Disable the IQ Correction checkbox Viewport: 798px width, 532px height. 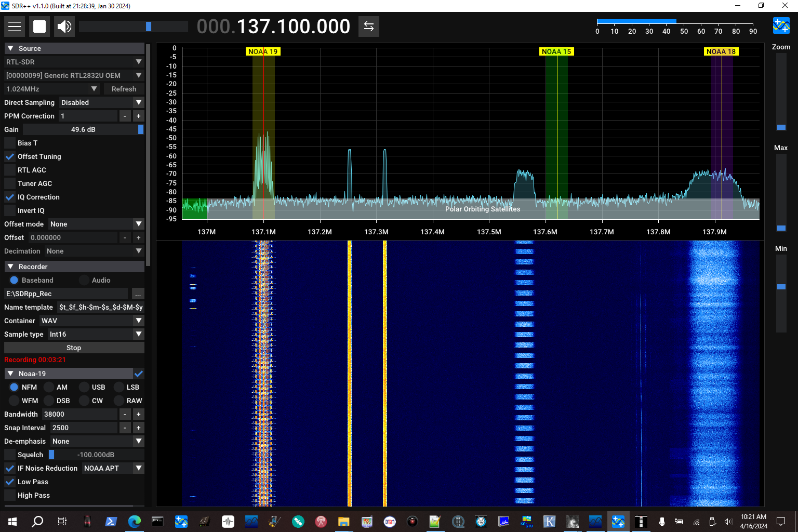pos(10,197)
